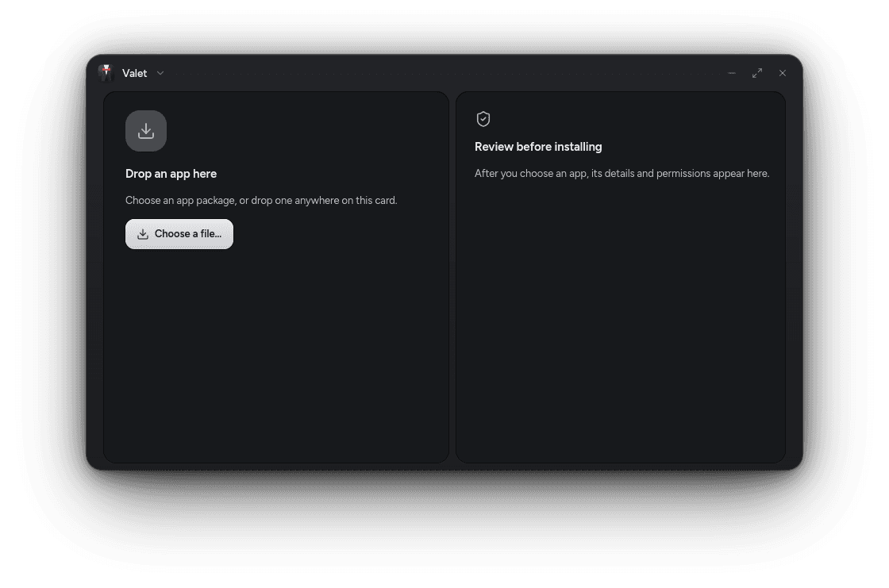Viewport: 889px width, 588px height.
Task: Click the Drop an app here heading
Action: click(171, 174)
